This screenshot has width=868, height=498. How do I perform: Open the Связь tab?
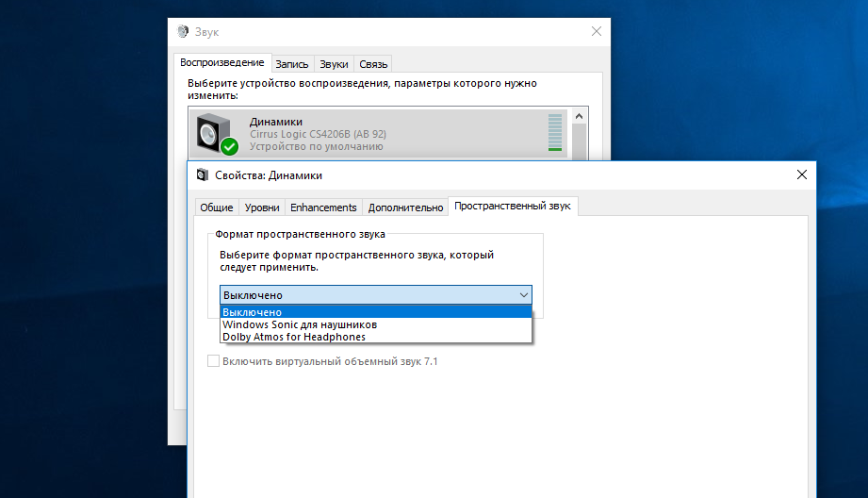tap(373, 64)
